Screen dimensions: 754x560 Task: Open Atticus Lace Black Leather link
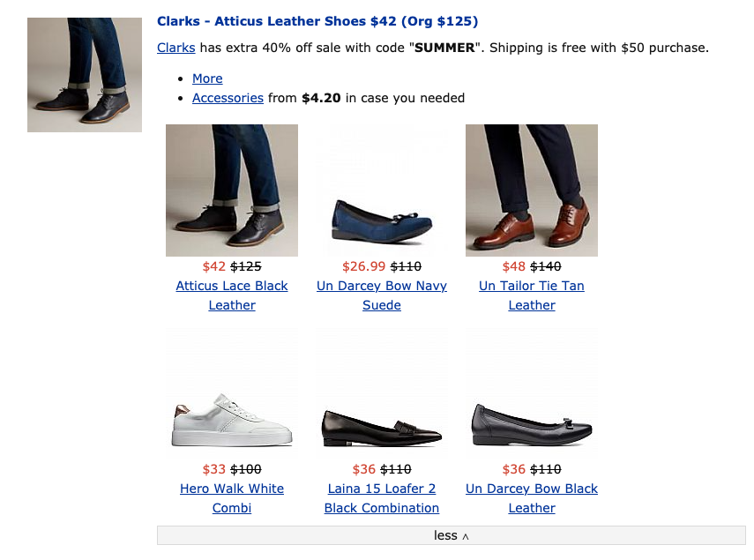[232, 286]
